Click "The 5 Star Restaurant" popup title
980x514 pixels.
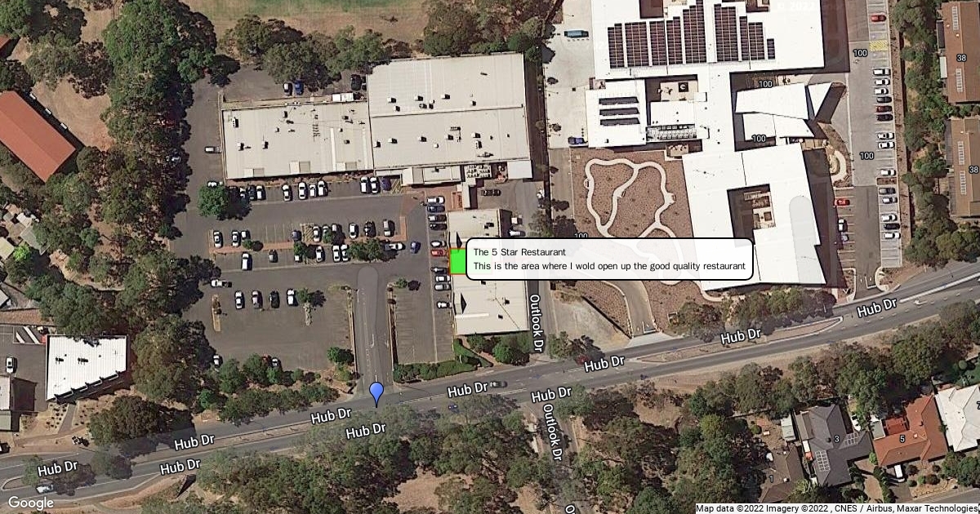point(519,252)
